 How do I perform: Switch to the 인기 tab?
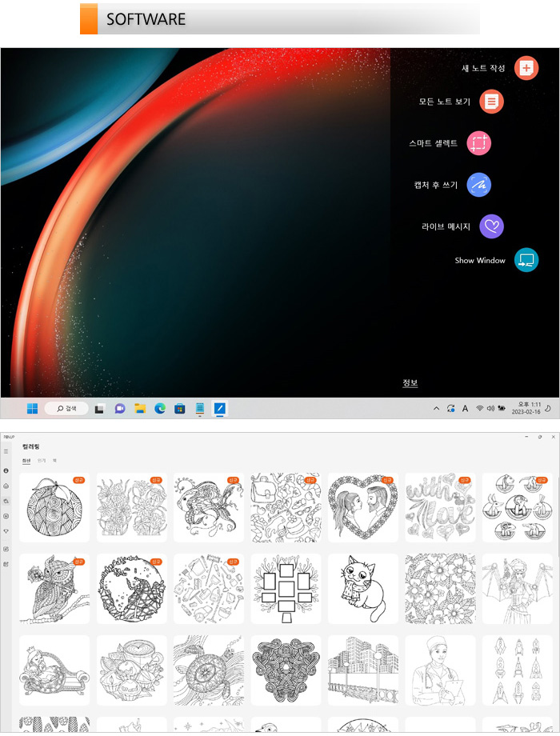42,461
